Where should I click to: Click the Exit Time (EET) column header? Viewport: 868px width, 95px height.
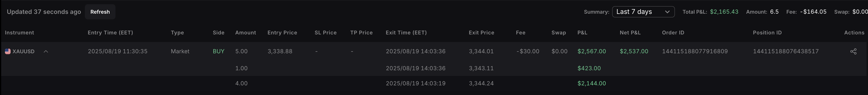click(x=406, y=33)
